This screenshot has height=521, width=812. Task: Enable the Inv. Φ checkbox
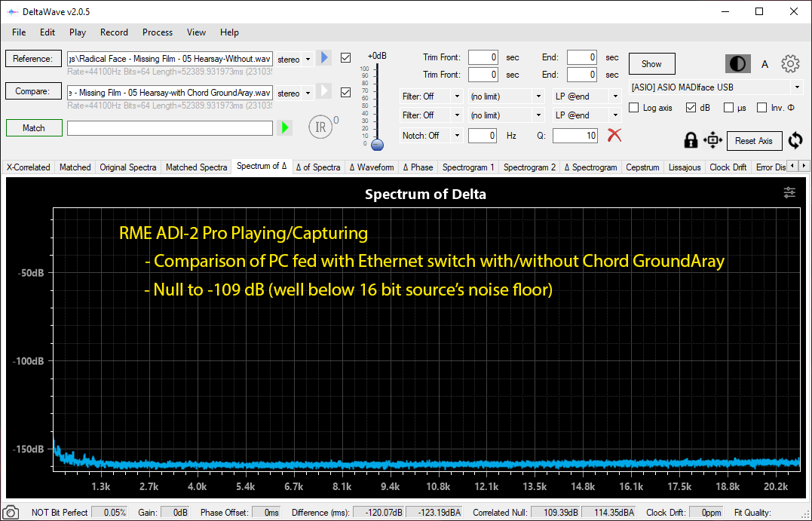coord(761,108)
